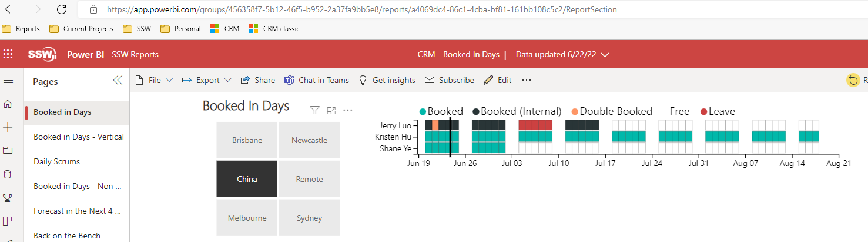Click the browser address bar URL
The width and height of the screenshot is (868, 242).
(x=361, y=9)
